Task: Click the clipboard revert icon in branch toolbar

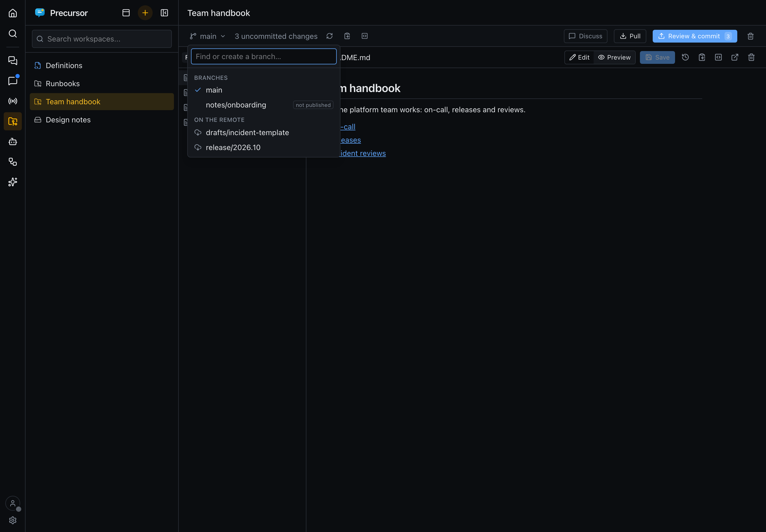Action: point(347,36)
